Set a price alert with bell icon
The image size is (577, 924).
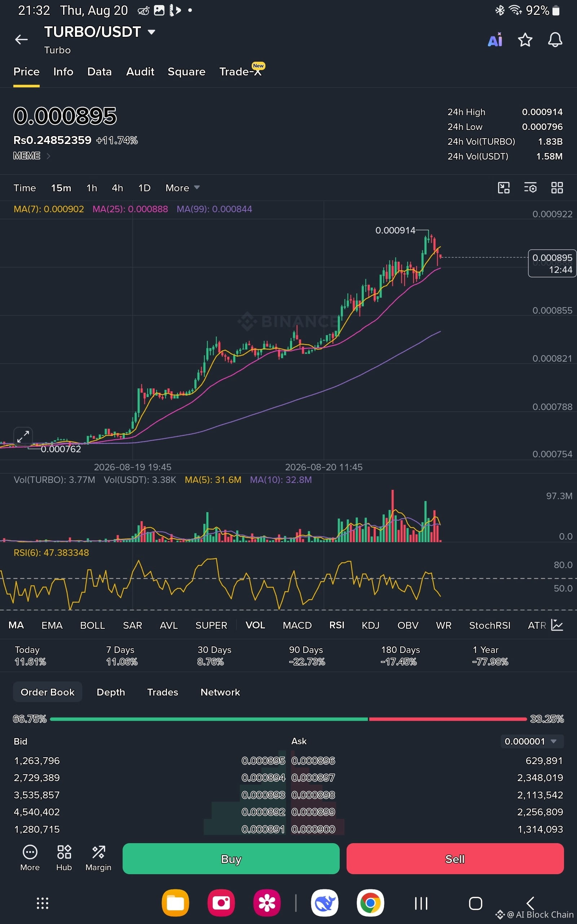(x=555, y=40)
